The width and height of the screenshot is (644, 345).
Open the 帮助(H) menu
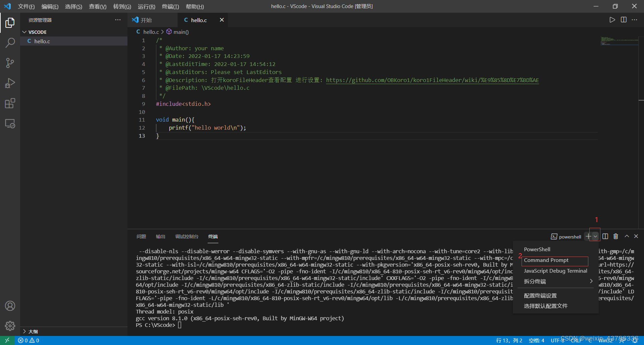click(195, 6)
